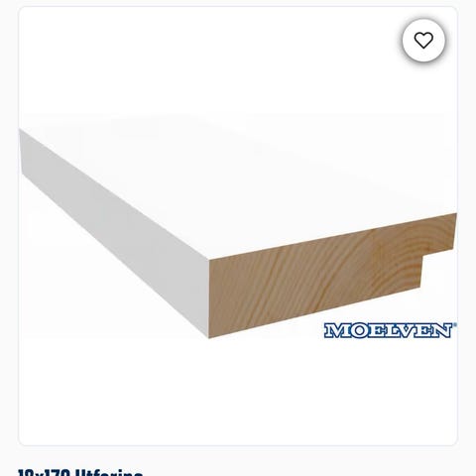
Task: Click the Moelven brand logo
Action: point(390,330)
